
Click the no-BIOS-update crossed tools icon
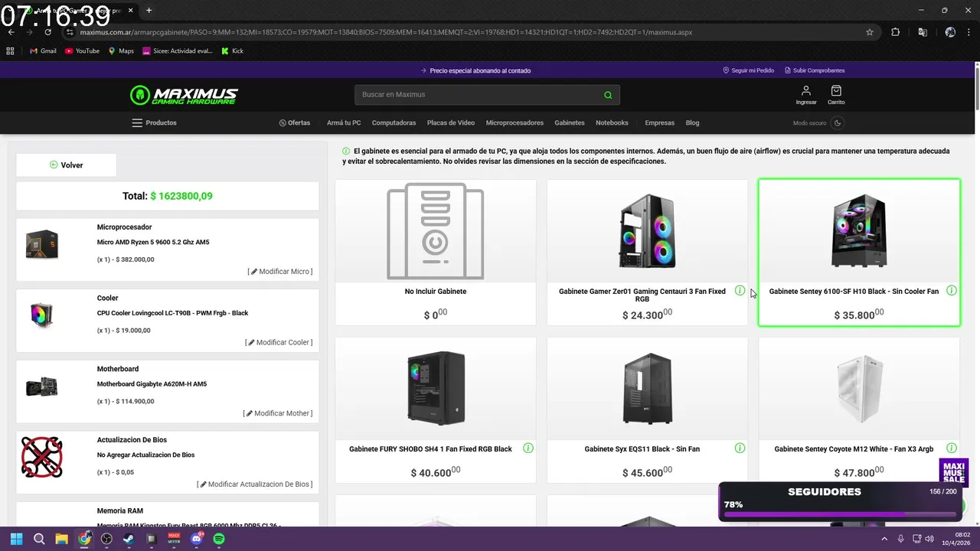[41, 457]
